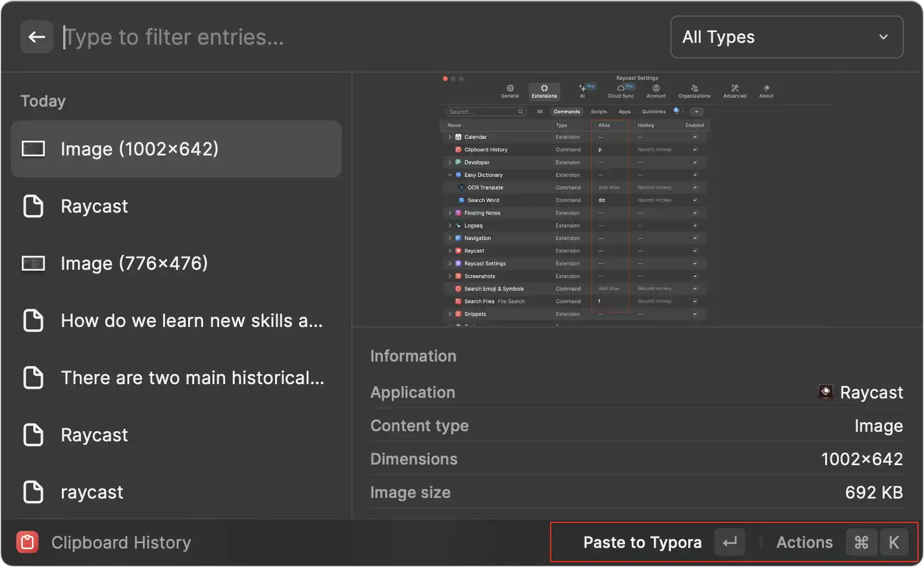
Task: Collapse Easy Dictionary chevron in the preview image
Action: [x=450, y=175]
